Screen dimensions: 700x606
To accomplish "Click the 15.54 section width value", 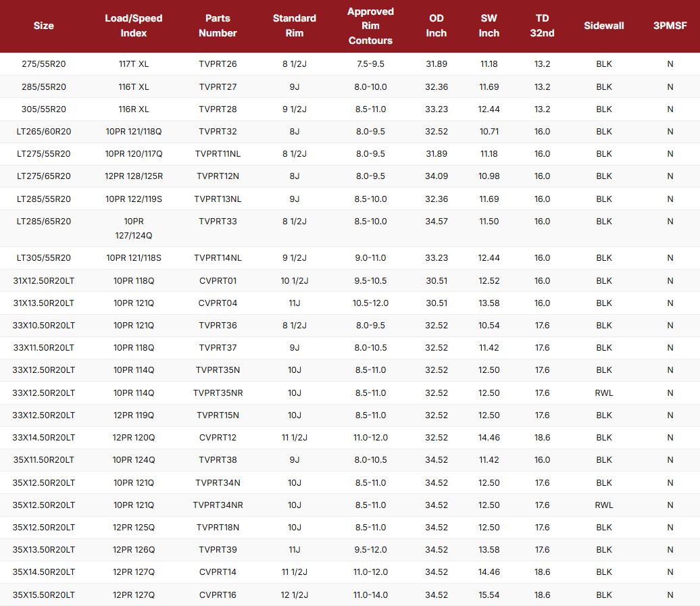I will point(489,595).
